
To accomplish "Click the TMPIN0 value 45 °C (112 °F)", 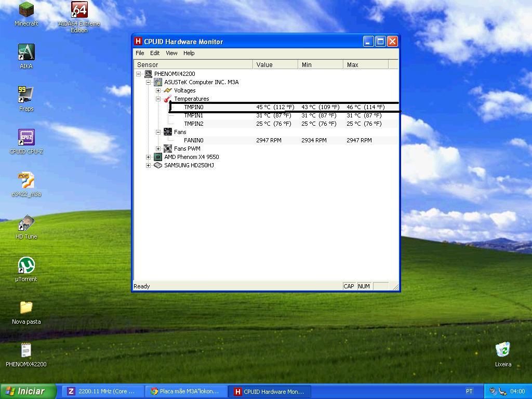I will [275, 107].
